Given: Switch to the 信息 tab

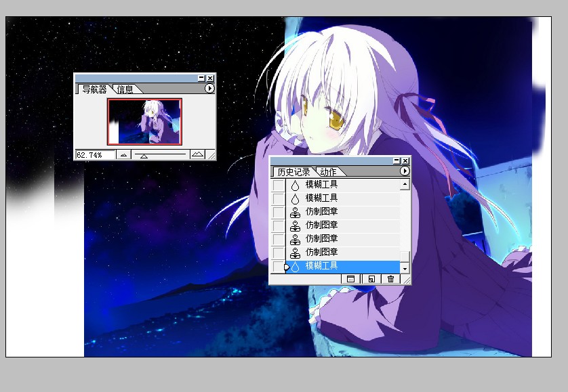Looking at the screenshot, I should click(x=125, y=89).
